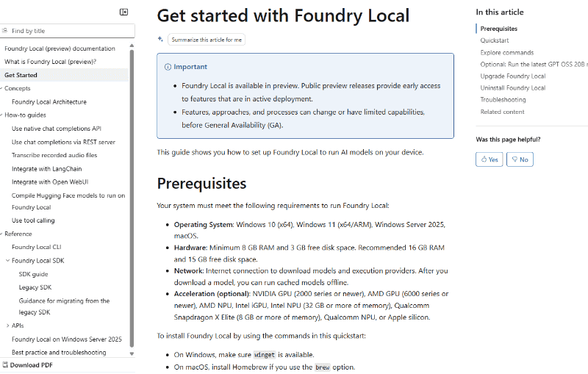This screenshot has height=374, width=588.
Task: Jump to Related content section
Action: [x=502, y=112]
